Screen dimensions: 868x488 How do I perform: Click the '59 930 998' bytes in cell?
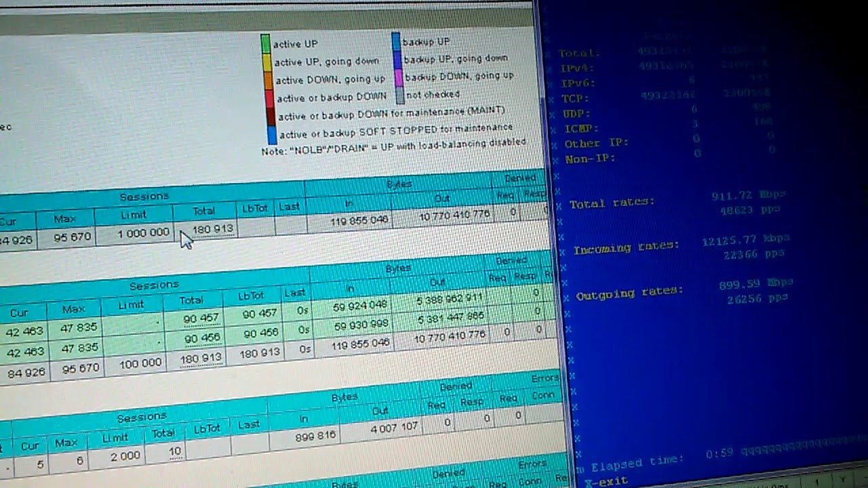pyautogui.click(x=361, y=325)
